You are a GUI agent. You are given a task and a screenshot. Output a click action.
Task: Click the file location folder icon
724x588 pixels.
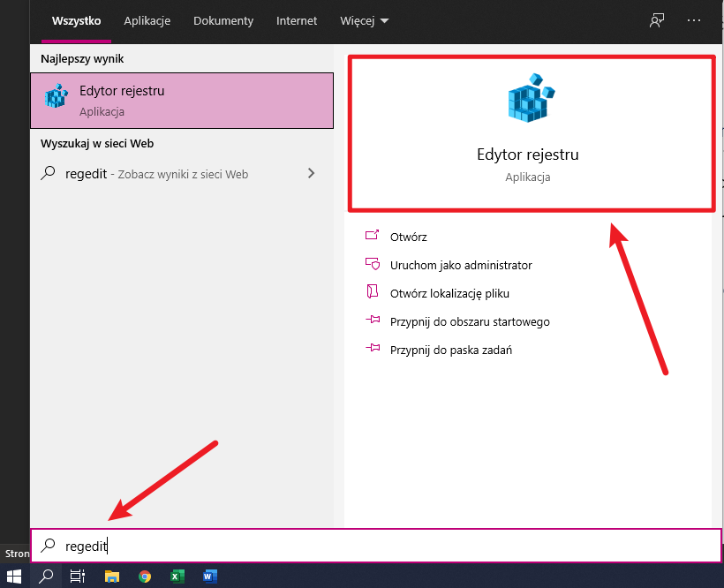point(373,291)
